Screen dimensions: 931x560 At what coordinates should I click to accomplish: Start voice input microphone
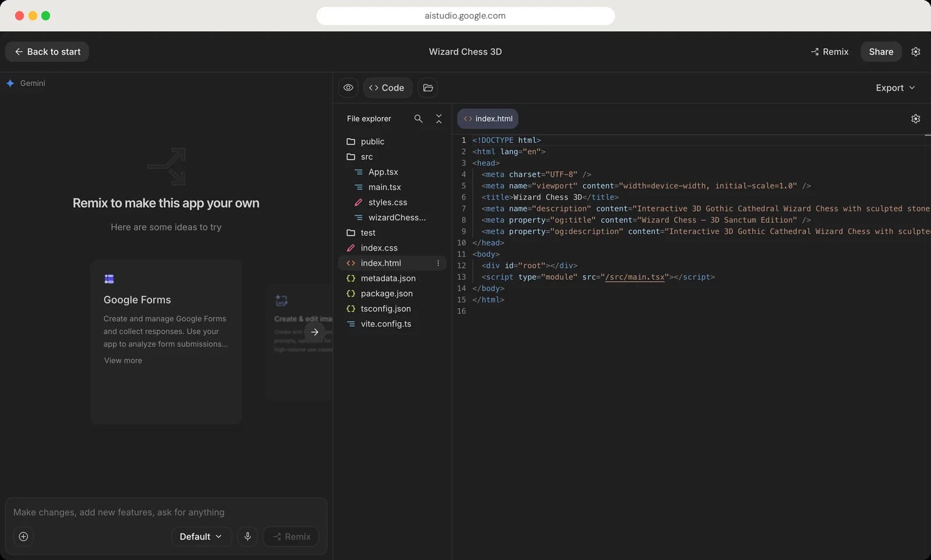247,536
